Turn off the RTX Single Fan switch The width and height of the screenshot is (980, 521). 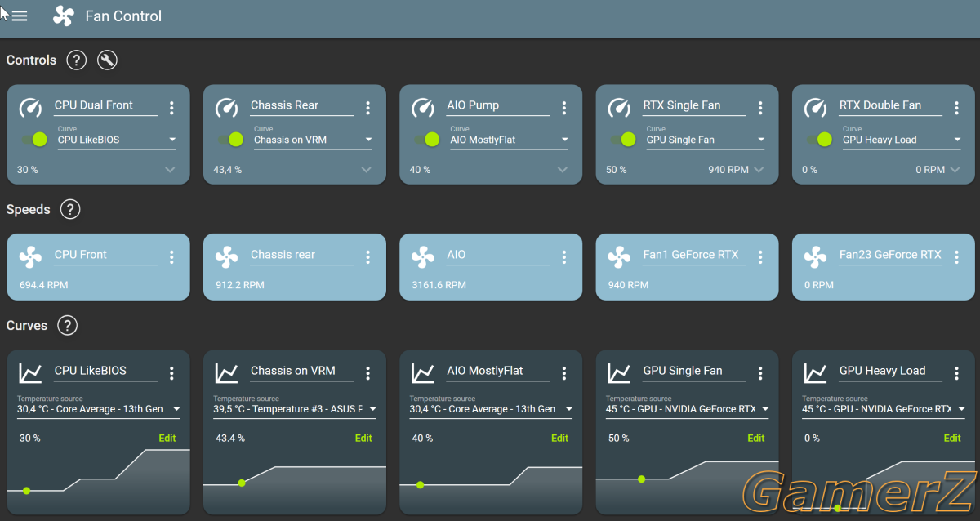tap(624, 140)
